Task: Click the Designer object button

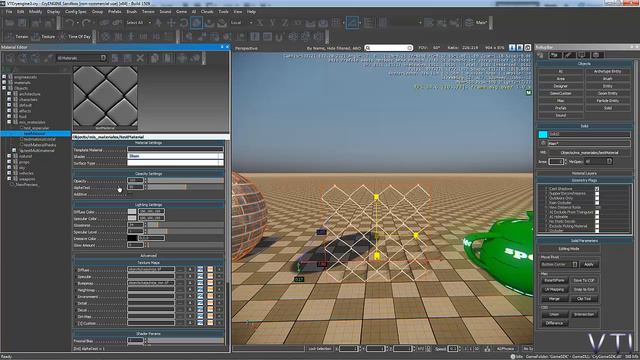Action: (560, 86)
